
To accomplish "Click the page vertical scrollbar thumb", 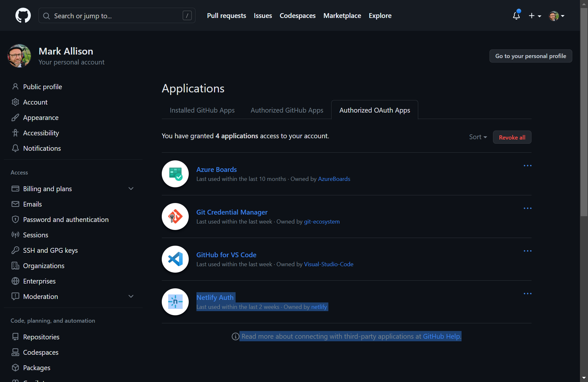I will (x=584, y=112).
